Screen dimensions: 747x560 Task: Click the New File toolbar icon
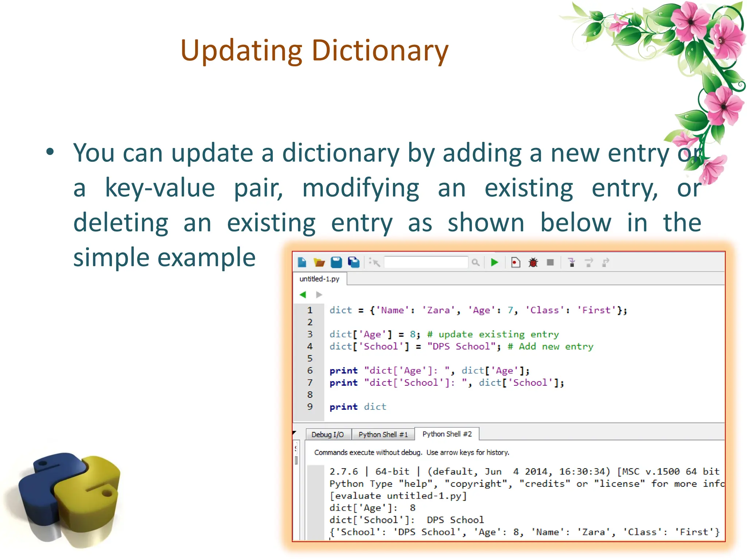pos(302,262)
